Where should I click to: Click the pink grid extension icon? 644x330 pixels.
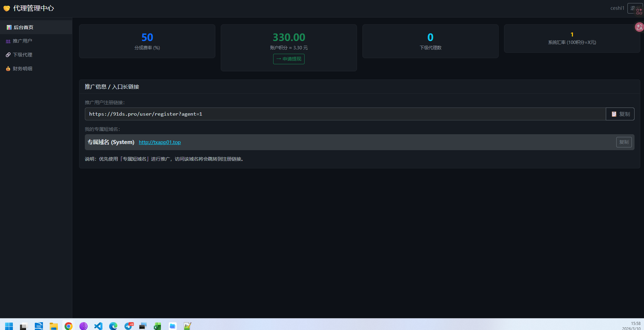[639, 11]
